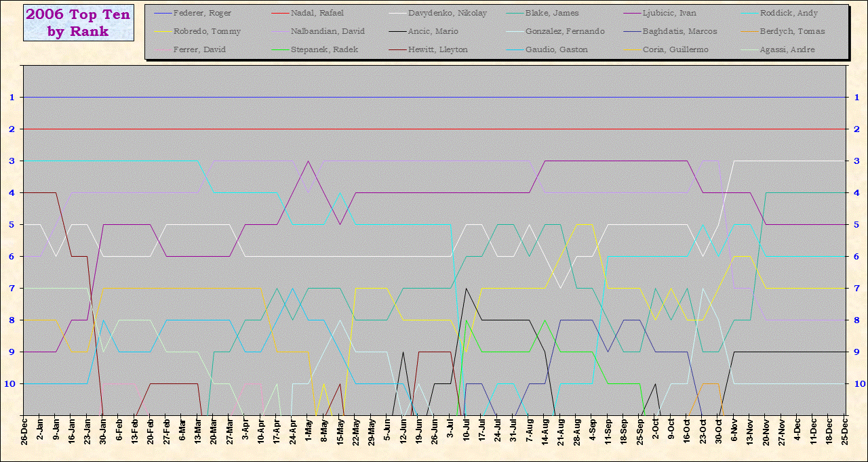Screen dimensions: 868x462
Task: Click the yellow line swatch beside Robredo, Tommy
Action: click(163, 31)
